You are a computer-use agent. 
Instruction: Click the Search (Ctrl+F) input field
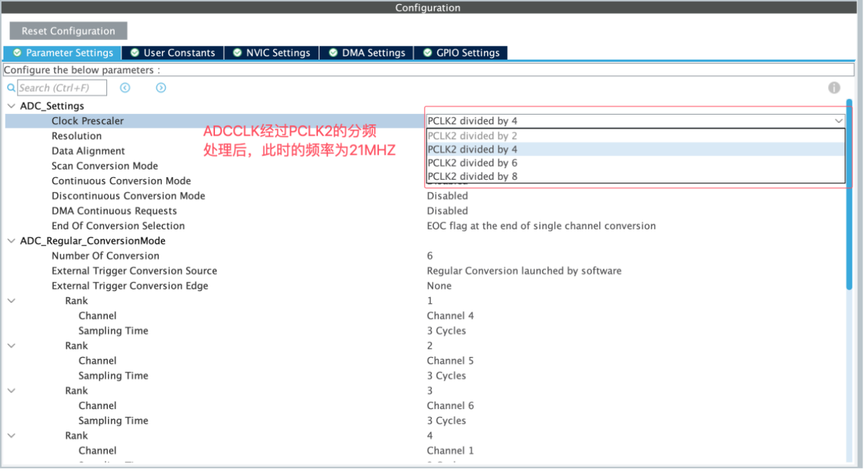click(x=62, y=88)
